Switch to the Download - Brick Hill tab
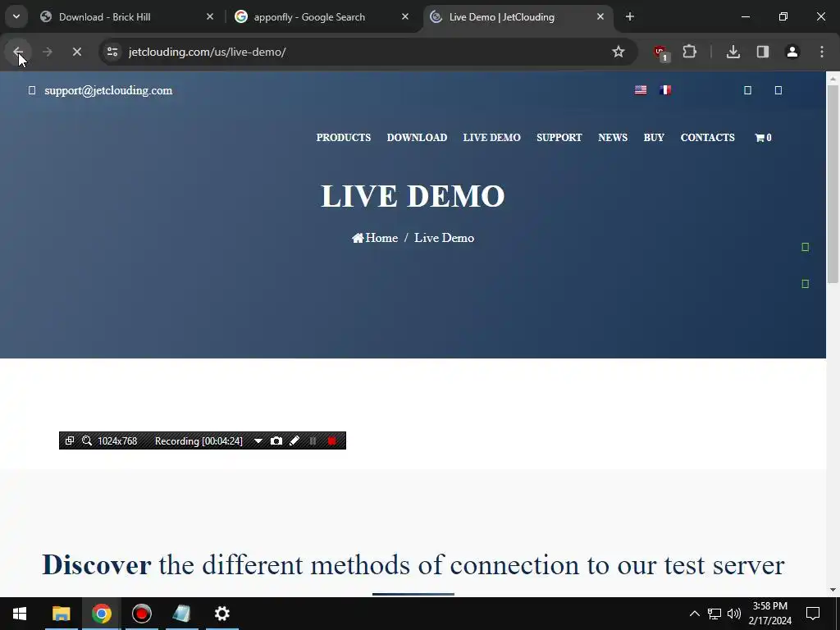Screen dimensions: 840x630 (x=127, y=17)
